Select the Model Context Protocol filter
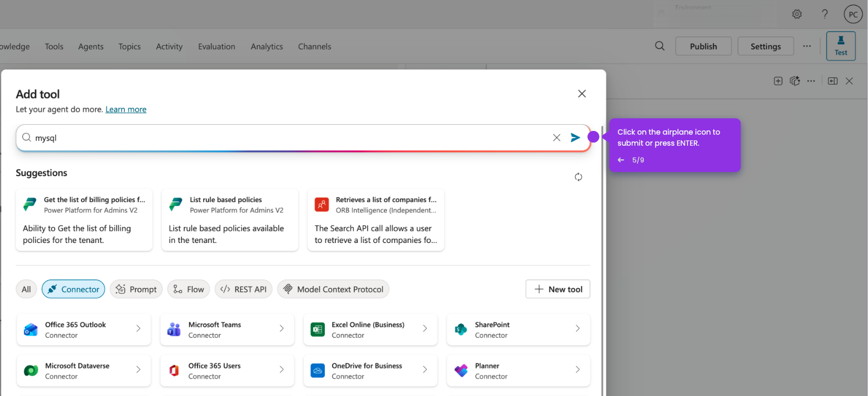This screenshot has width=868, height=396. click(333, 289)
